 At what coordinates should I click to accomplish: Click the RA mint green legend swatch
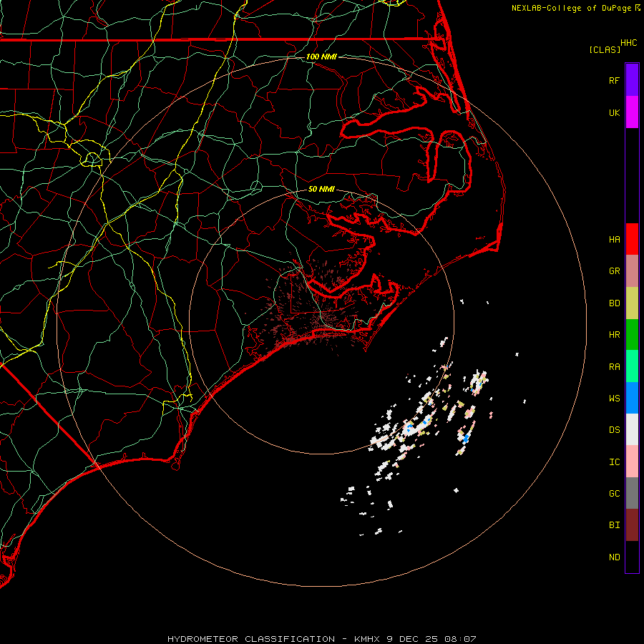(x=632, y=366)
